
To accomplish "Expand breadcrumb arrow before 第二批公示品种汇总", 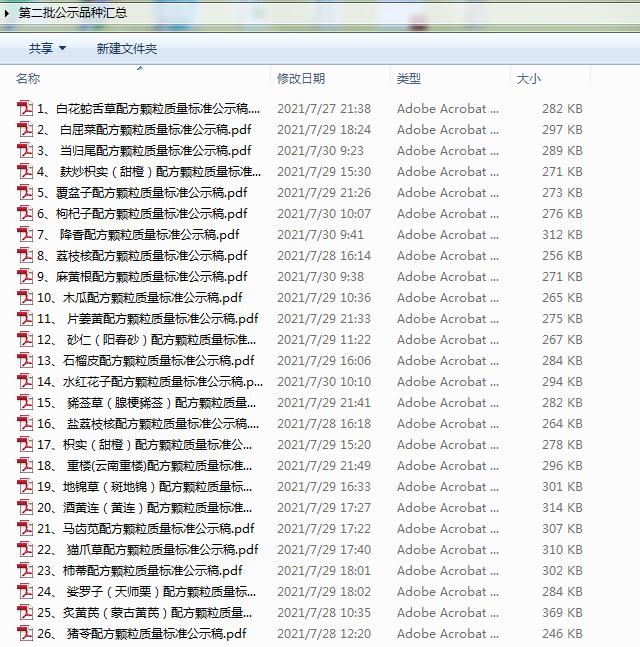I will (7, 13).
